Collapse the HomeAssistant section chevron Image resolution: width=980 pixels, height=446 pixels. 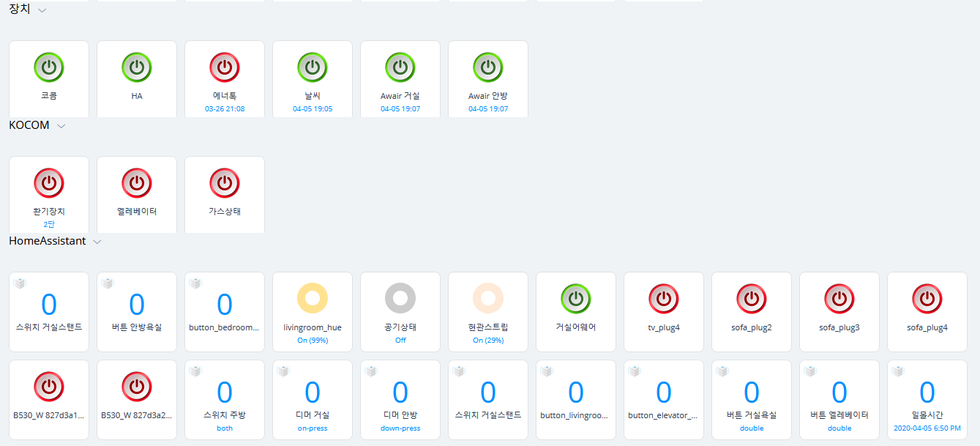coord(97,242)
